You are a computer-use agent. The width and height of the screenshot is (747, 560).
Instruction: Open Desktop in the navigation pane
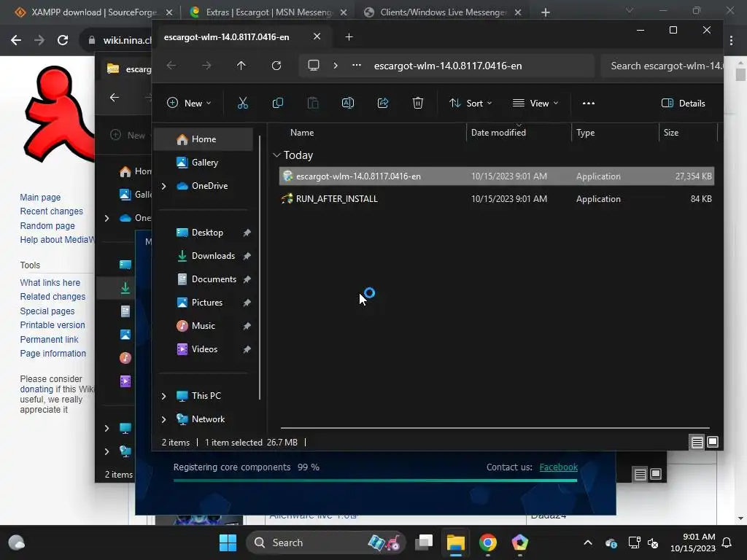207,233
